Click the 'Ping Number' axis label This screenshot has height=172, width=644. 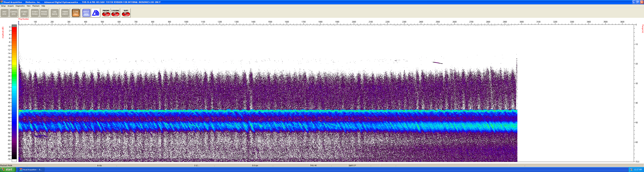tap(24, 19)
